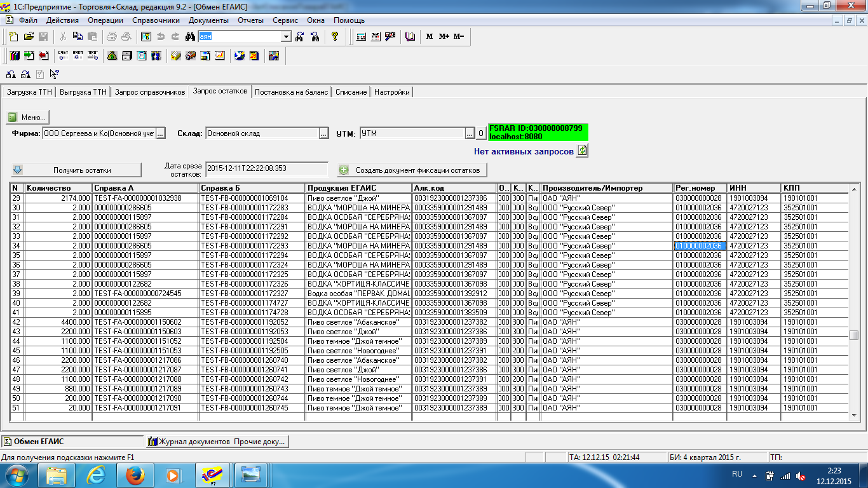This screenshot has height=488, width=868.
Task: Click the Дата среза остатков date field
Action: (x=268, y=168)
